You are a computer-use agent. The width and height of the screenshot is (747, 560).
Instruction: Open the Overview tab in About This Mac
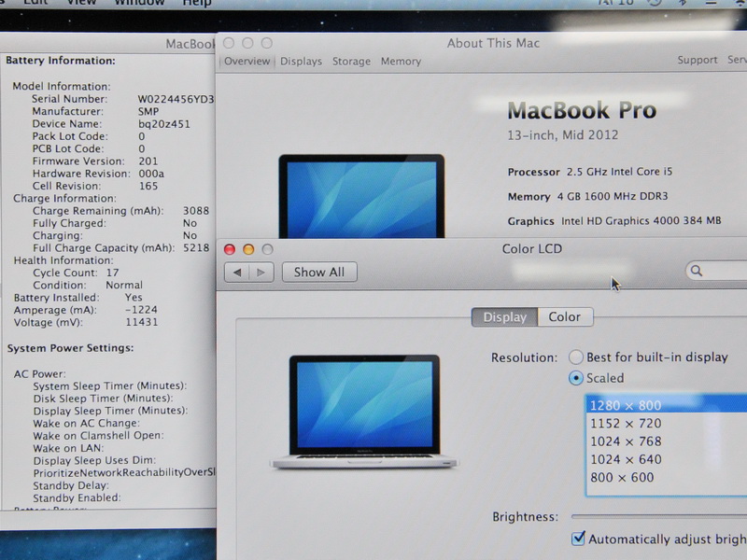tap(247, 62)
